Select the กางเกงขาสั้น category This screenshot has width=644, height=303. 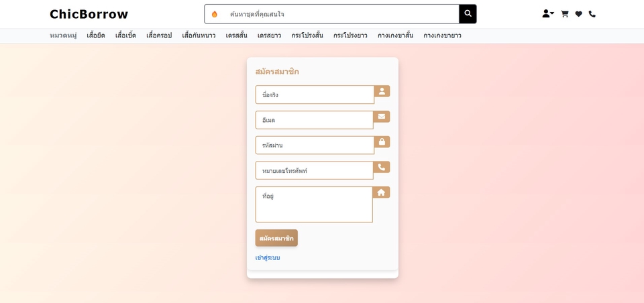click(x=396, y=36)
